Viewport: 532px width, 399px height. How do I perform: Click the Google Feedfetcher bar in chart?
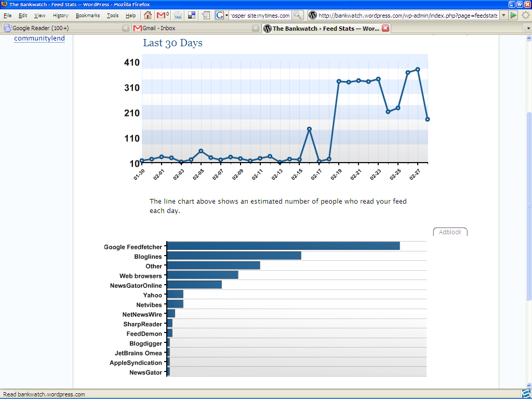[x=283, y=246]
